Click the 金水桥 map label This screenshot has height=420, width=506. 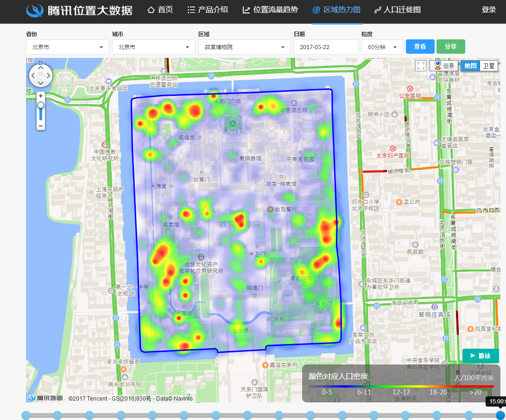(240, 330)
